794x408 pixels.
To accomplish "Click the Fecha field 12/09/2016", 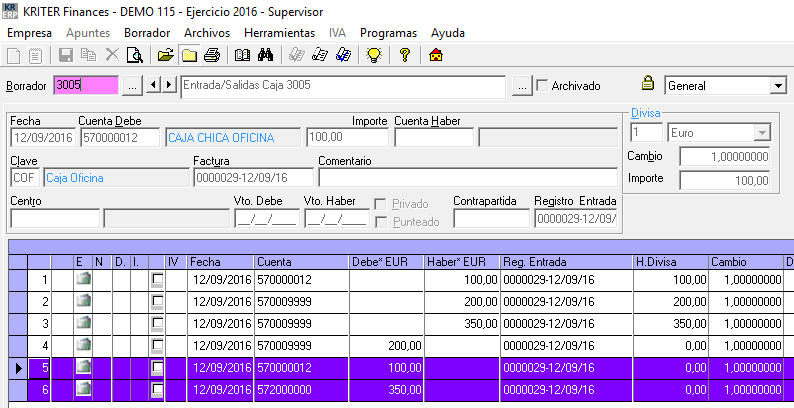I will tap(43, 138).
